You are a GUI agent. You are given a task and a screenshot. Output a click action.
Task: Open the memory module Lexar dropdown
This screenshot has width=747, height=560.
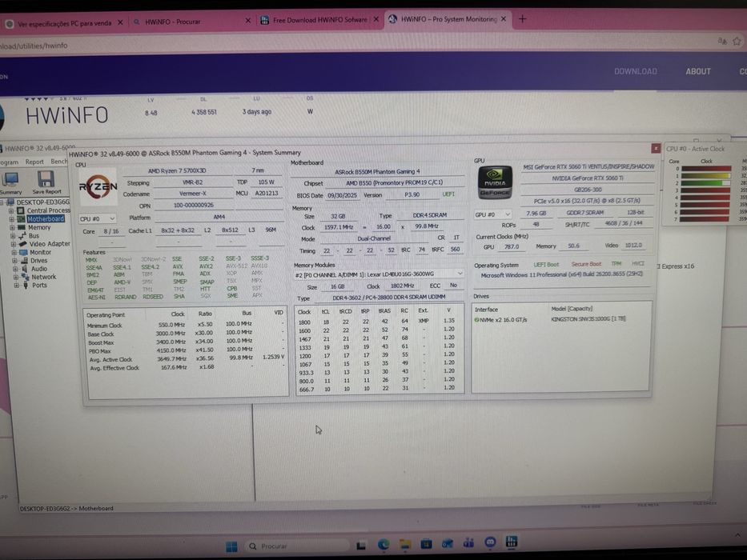pos(379,274)
